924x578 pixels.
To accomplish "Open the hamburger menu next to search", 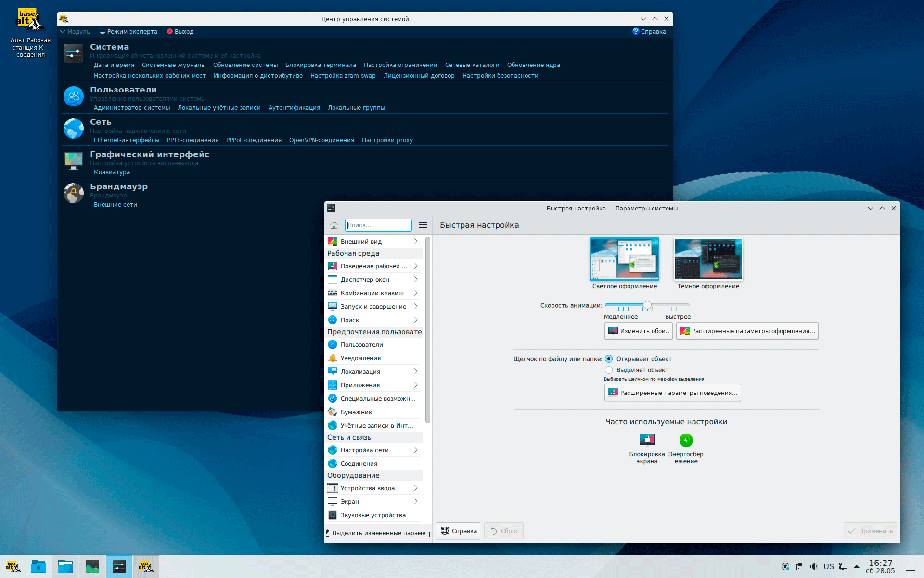I will [423, 225].
